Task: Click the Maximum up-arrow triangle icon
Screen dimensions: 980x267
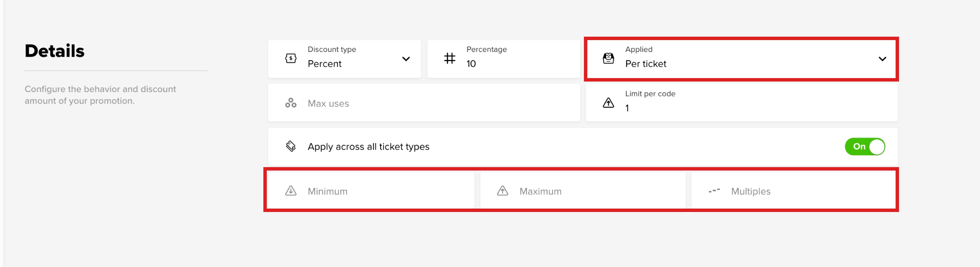Action: pyautogui.click(x=503, y=191)
